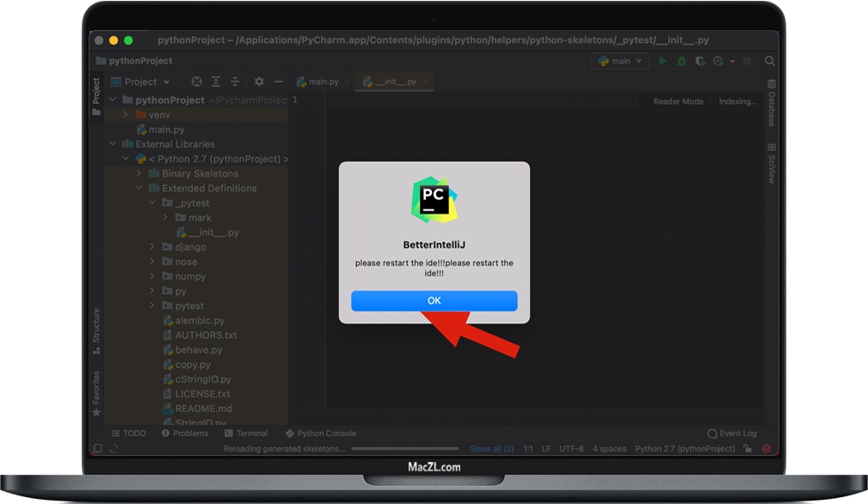This screenshot has width=868, height=504.
Task: Collapse the External Libraries node
Action: (x=113, y=144)
